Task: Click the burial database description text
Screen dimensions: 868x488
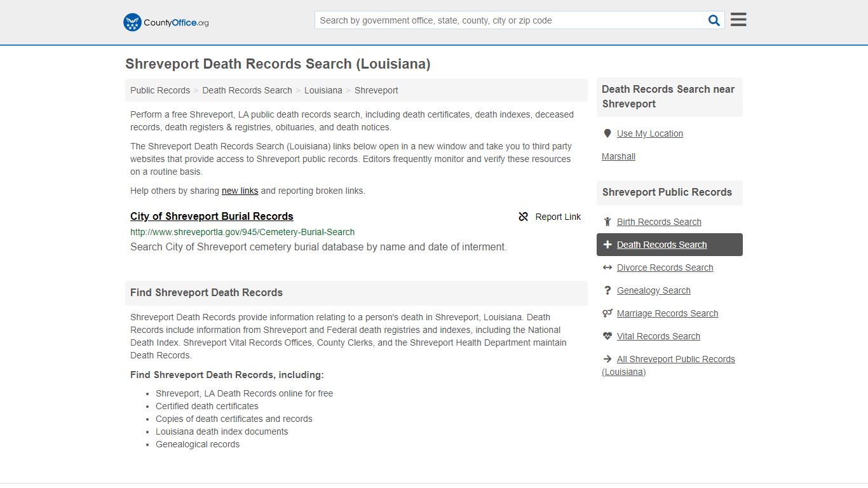Action: pos(318,247)
